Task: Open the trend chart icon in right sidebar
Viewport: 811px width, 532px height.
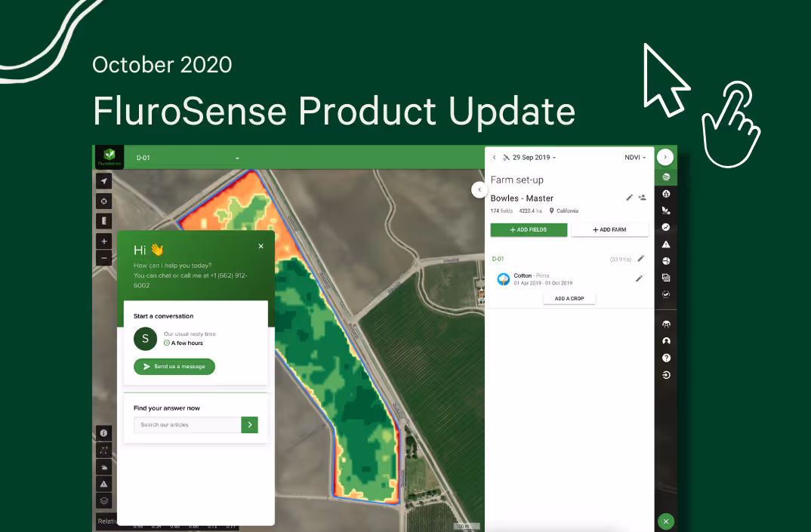Action: pos(666,227)
